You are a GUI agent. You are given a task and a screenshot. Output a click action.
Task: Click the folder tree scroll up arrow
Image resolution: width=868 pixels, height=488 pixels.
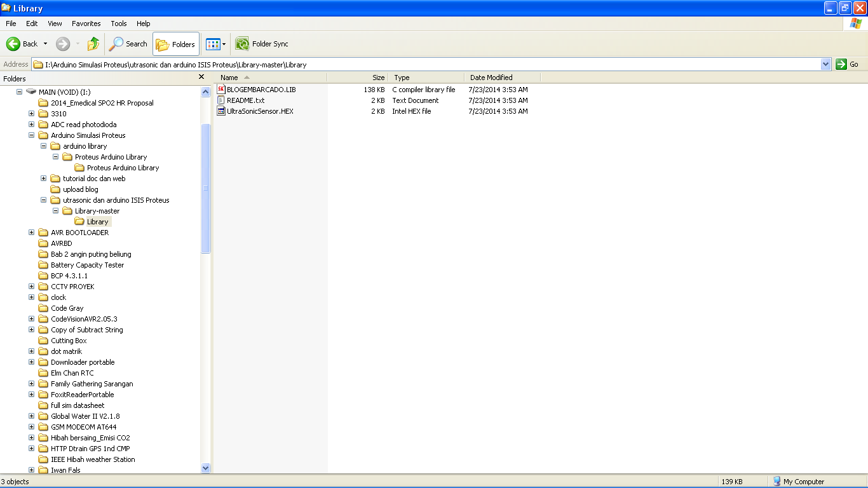pyautogui.click(x=205, y=91)
